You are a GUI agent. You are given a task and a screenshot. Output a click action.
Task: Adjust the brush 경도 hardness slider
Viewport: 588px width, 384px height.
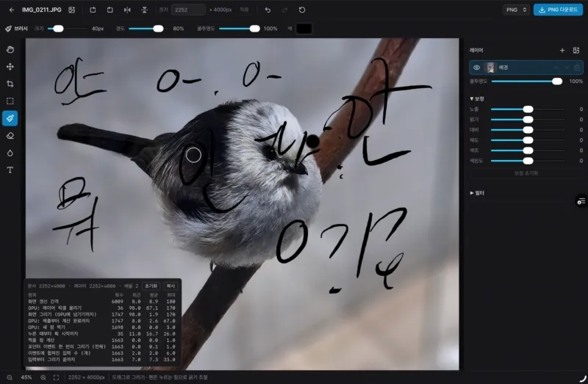tap(148, 29)
